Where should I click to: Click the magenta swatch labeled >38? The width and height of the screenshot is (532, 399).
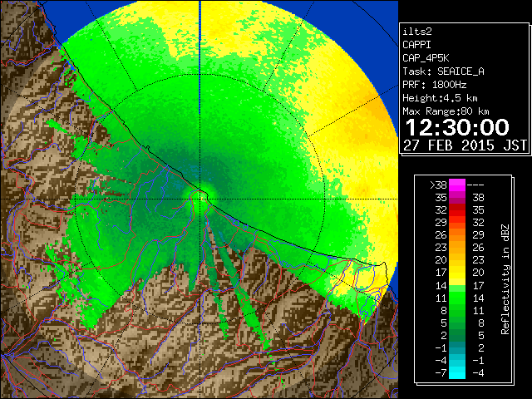click(x=457, y=185)
